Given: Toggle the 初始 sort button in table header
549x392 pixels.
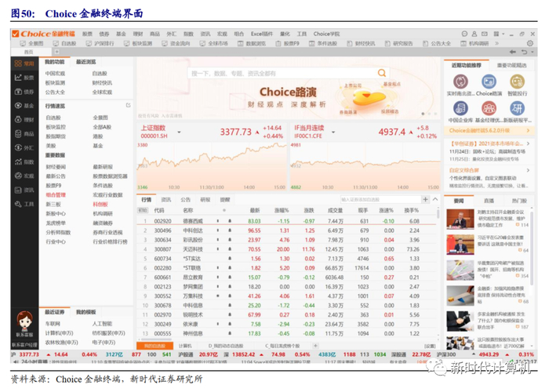Looking at the screenshot, I should click(143, 210).
